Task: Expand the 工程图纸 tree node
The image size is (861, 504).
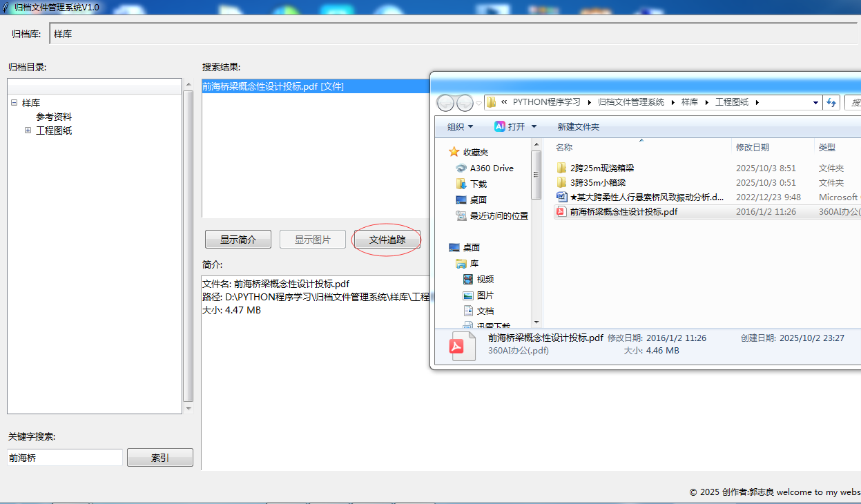Action: [28, 130]
